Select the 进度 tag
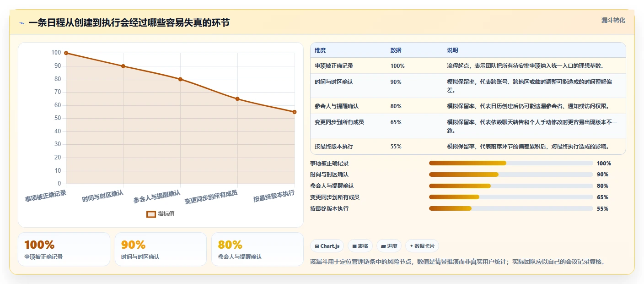The image size is (644, 284). tap(389, 246)
